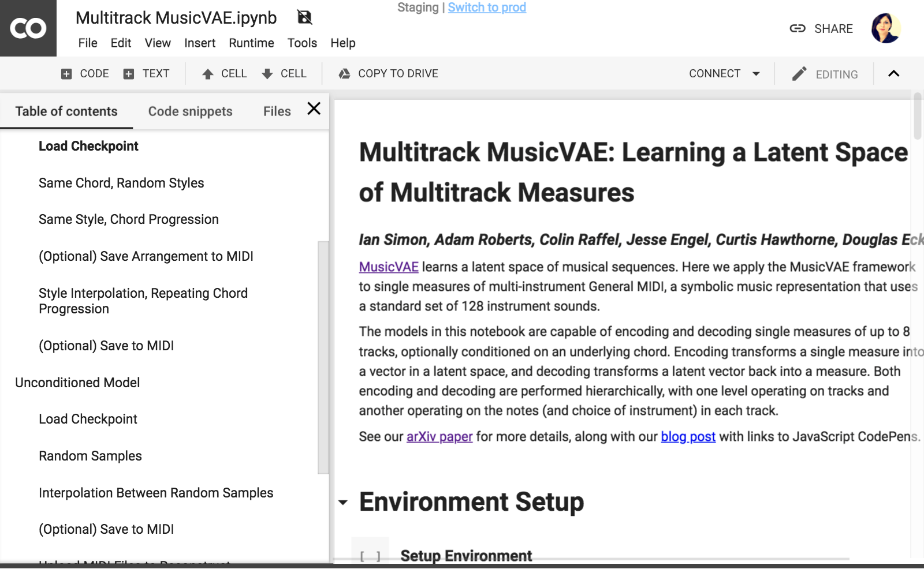
Task: Close the table of contents sidebar
Action: 314,108
